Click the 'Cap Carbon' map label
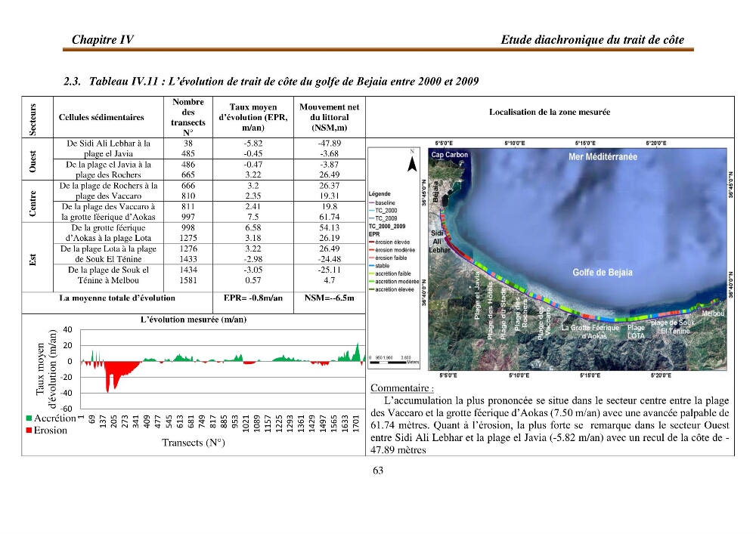The image size is (756, 534). point(449,155)
